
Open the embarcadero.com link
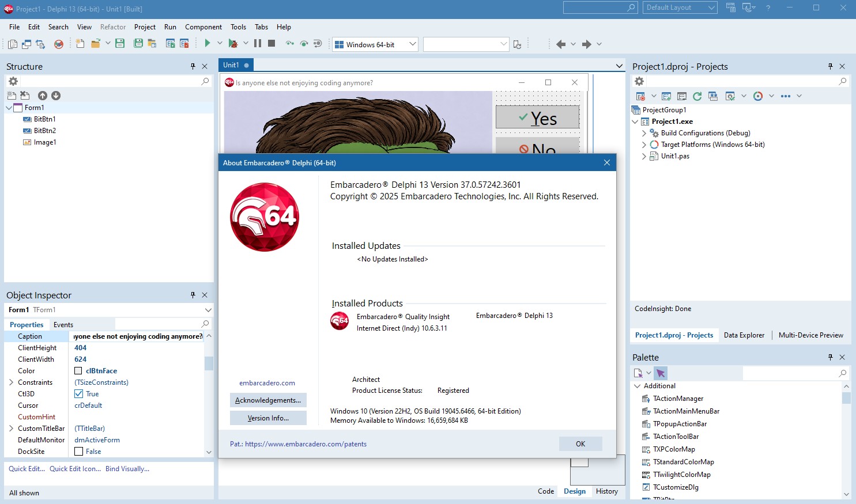[x=267, y=383]
